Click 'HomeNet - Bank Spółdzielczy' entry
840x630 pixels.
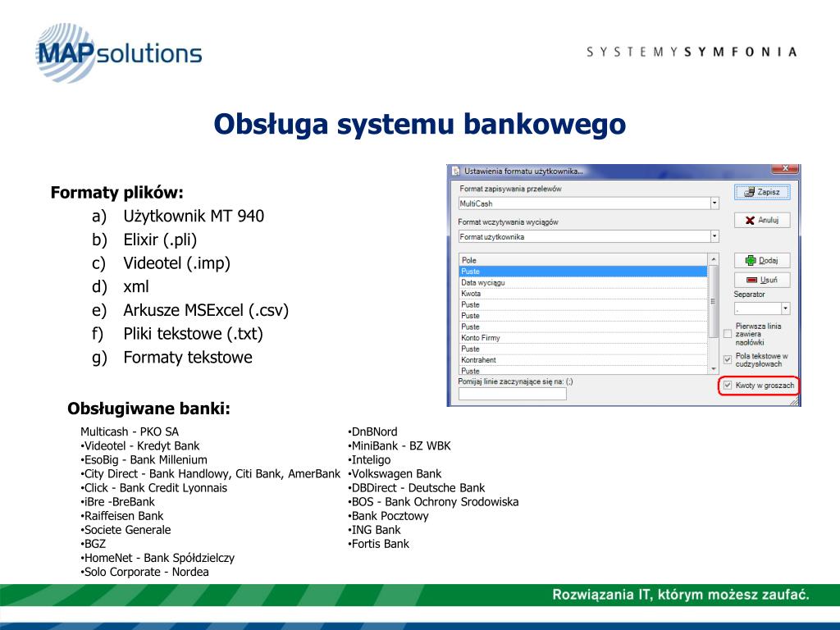[x=157, y=558]
